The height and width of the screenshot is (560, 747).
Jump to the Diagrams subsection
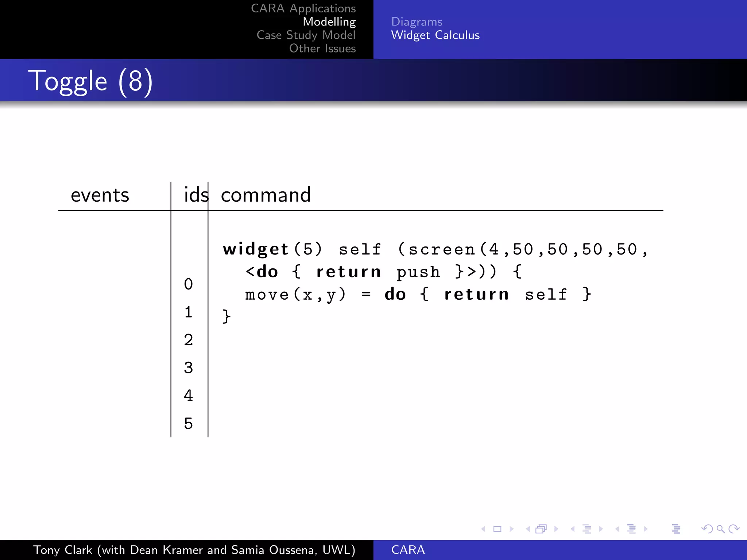pos(417,22)
